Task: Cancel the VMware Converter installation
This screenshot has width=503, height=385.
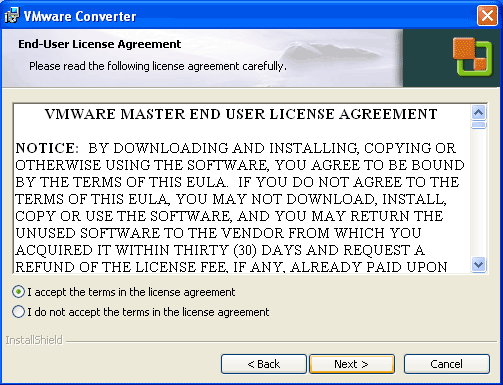Action: [447, 364]
